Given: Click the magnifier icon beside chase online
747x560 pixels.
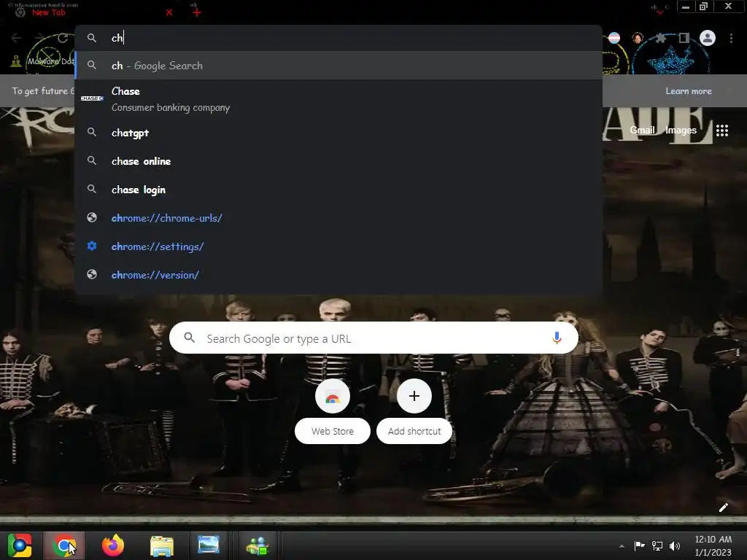Looking at the screenshot, I should (92, 160).
